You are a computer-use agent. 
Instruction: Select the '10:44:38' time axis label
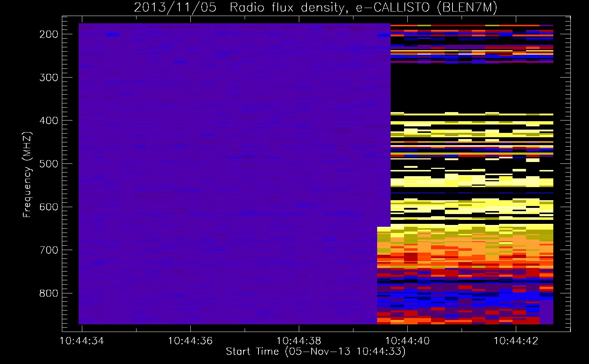point(299,341)
